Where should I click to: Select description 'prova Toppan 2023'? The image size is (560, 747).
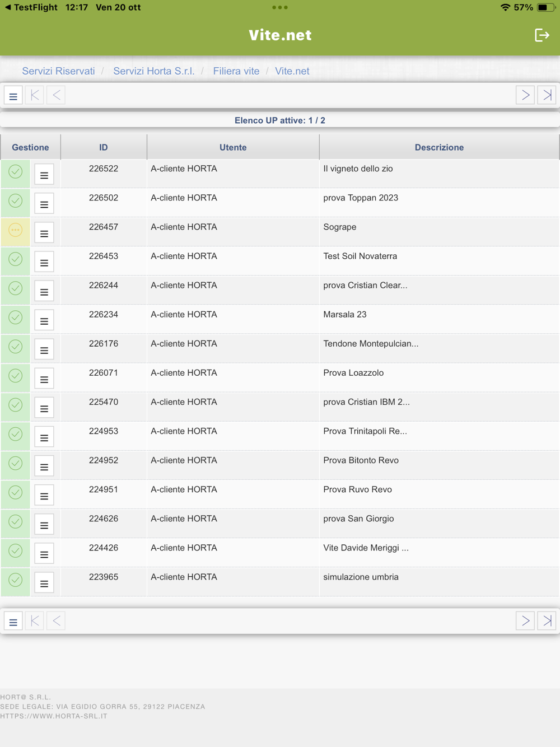click(x=361, y=198)
